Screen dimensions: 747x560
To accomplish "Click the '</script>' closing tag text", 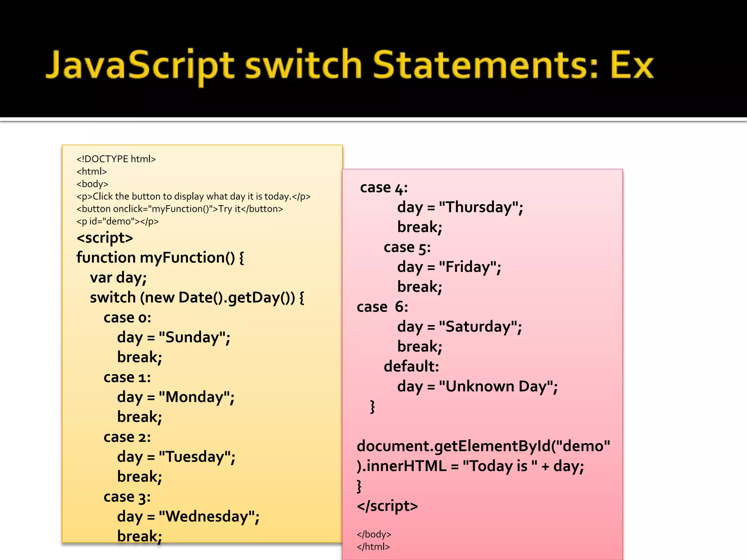I will (387, 506).
